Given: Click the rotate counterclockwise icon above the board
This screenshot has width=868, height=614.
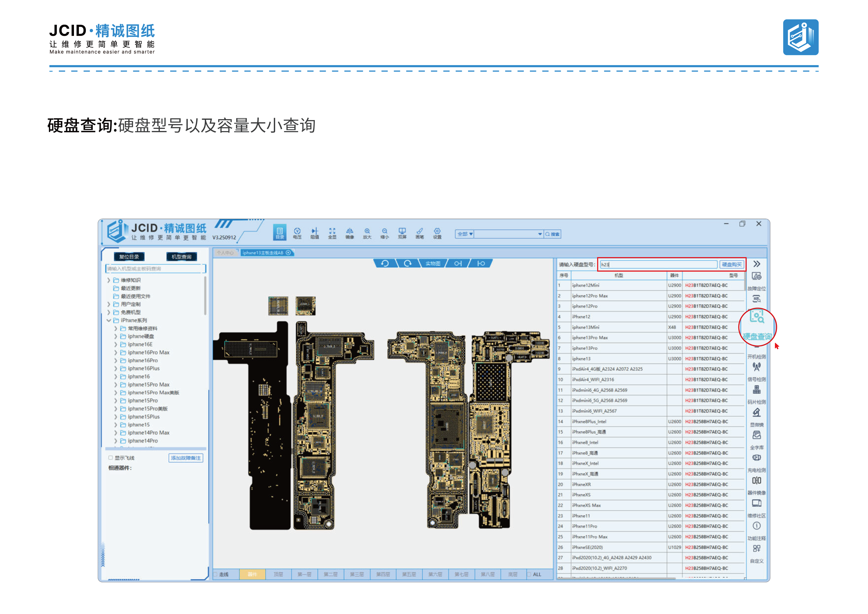Looking at the screenshot, I should [385, 263].
